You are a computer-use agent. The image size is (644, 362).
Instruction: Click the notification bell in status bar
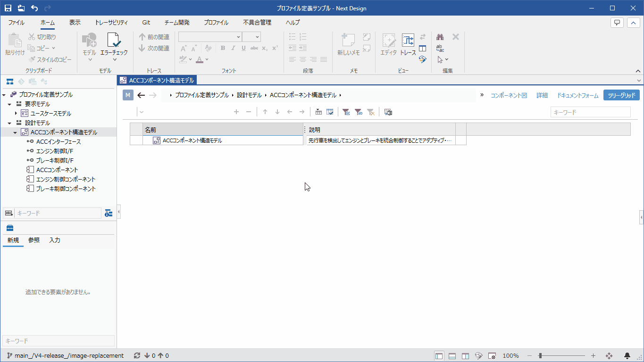[627, 356]
